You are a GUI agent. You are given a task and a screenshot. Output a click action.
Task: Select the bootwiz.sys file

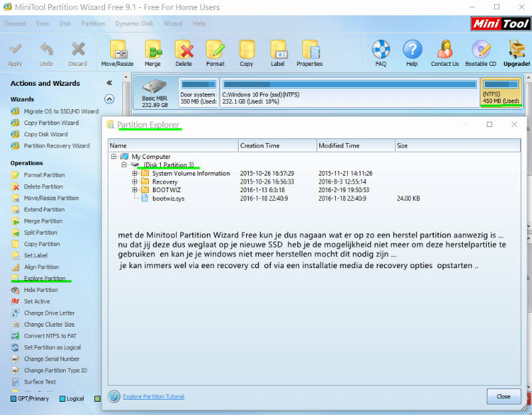click(x=168, y=198)
